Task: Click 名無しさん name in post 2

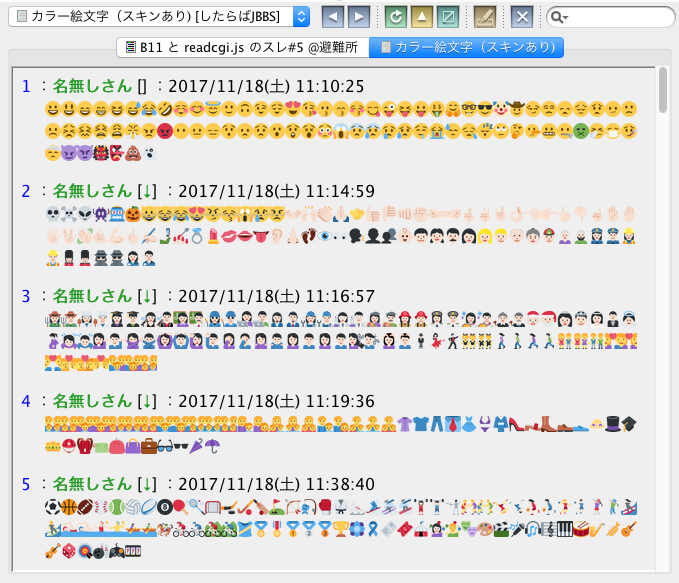Action: tap(92, 191)
